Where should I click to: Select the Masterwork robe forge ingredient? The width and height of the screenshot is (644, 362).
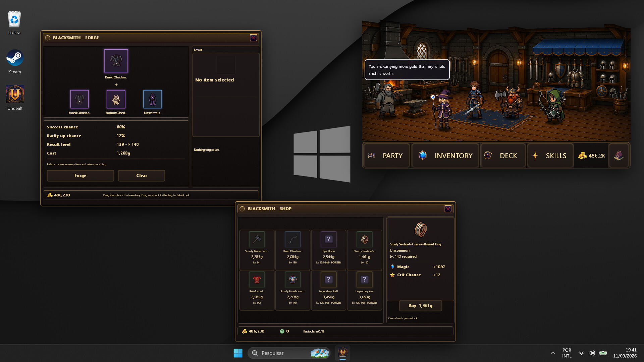tap(153, 99)
